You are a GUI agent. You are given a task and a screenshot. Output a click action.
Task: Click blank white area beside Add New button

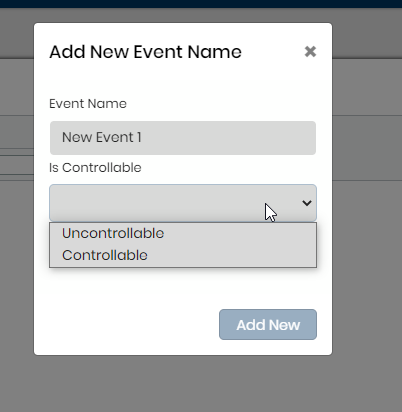tap(133, 325)
